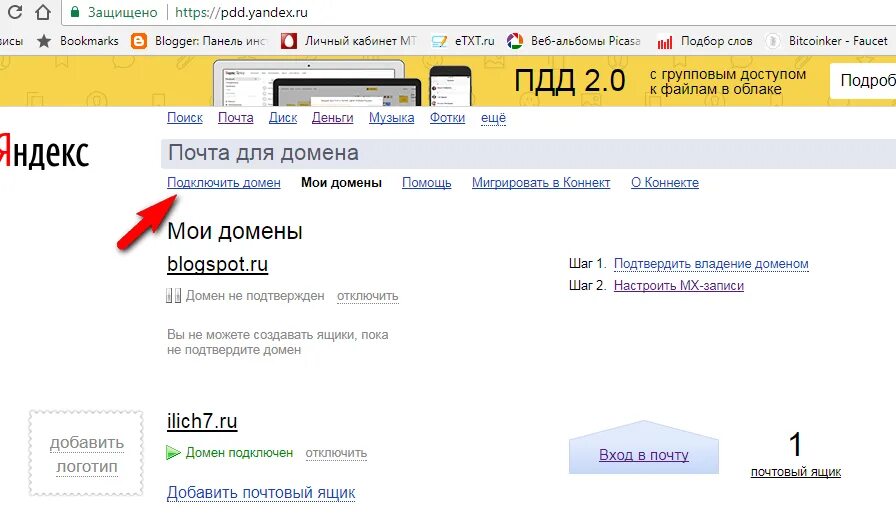Go to the browser home page icon
The height and width of the screenshot is (526, 896).
click(x=43, y=12)
